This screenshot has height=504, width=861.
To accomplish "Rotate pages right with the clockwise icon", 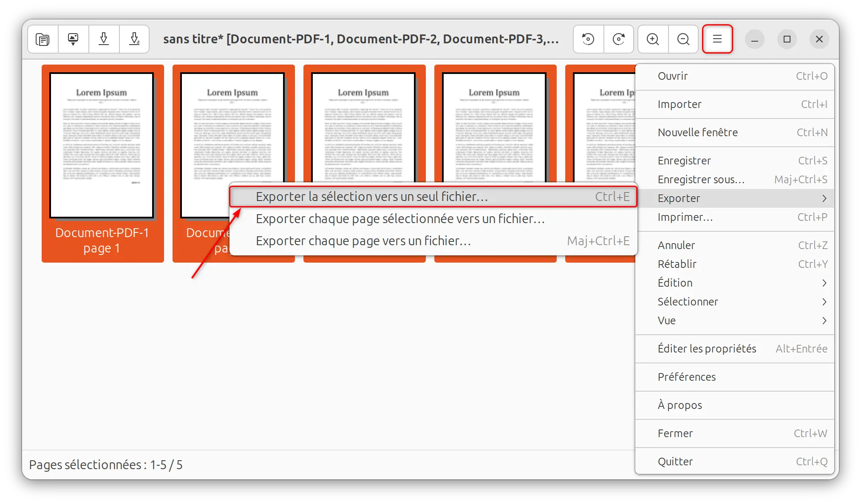I will click(619, 39).
